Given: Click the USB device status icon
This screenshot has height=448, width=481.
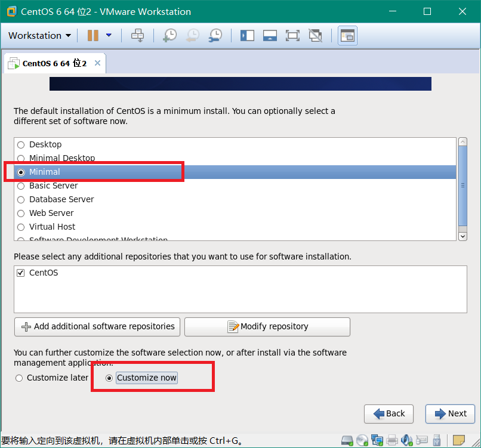Looking at the screenshot, I should tap(437, 440).
